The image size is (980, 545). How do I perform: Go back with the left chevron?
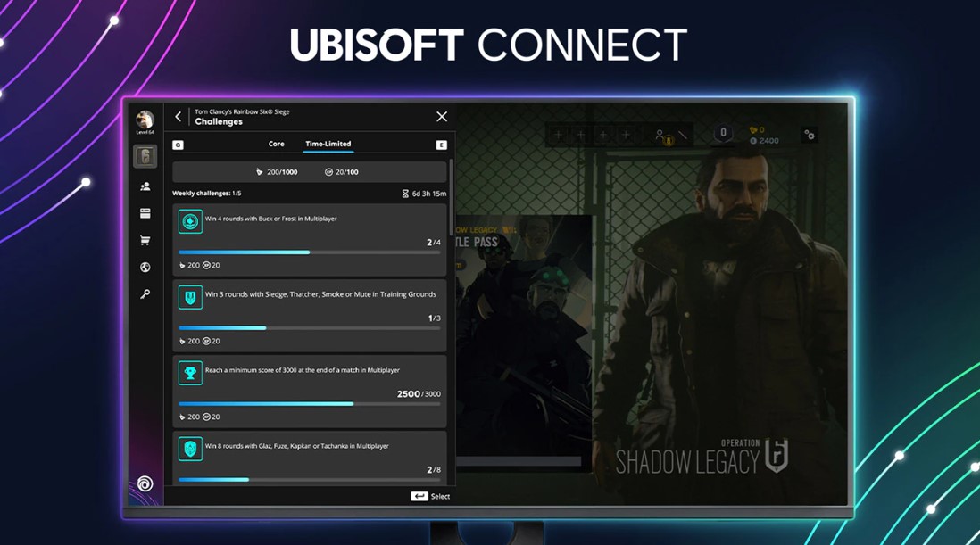179,116
